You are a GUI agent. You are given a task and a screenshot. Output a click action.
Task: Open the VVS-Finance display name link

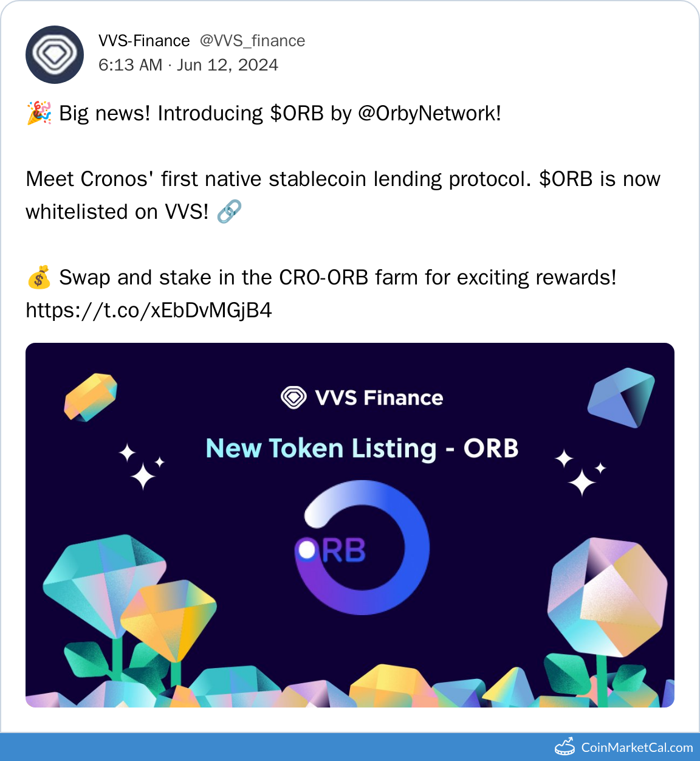click(144, 41)
